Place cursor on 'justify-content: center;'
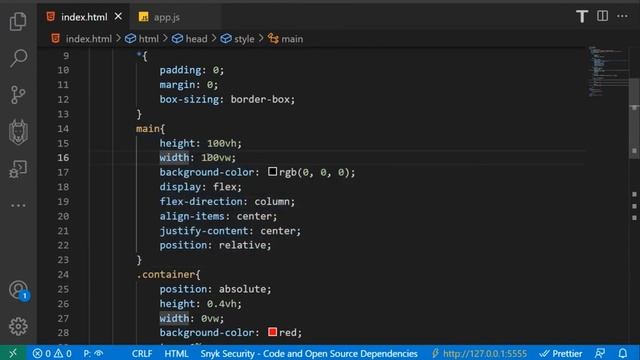 230,231
